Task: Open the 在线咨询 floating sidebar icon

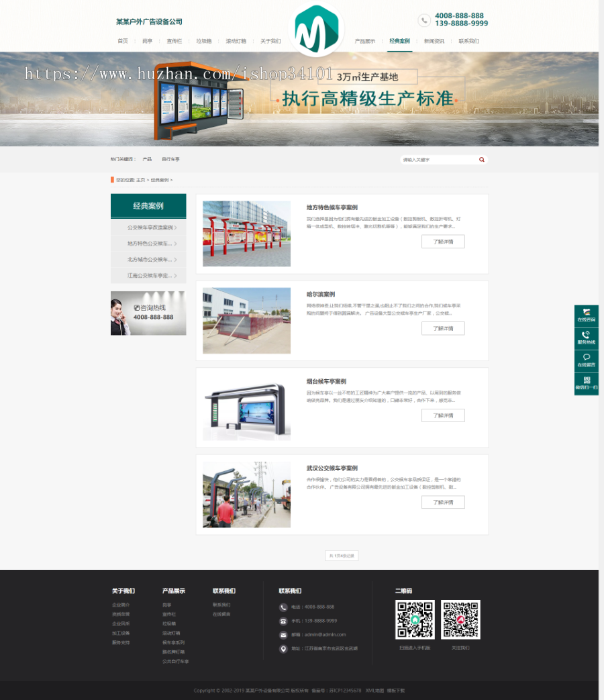Action: click(x=587, y=311)
